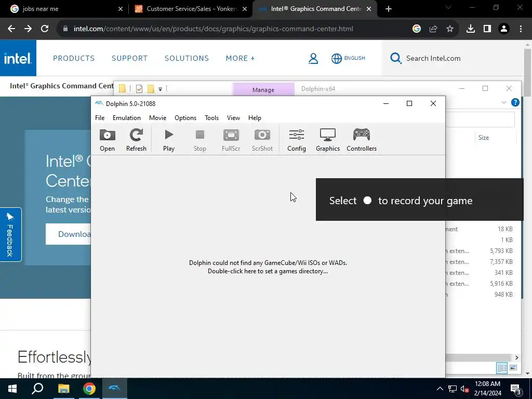Show hidden system tray icons
This screenshot has height=399, width=532.
click(440, 389)
